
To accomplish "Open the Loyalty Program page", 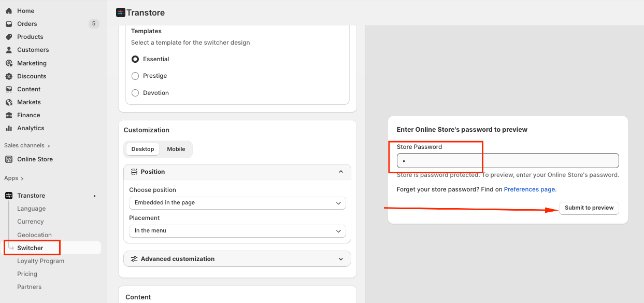I will click(x=41, y=261).
